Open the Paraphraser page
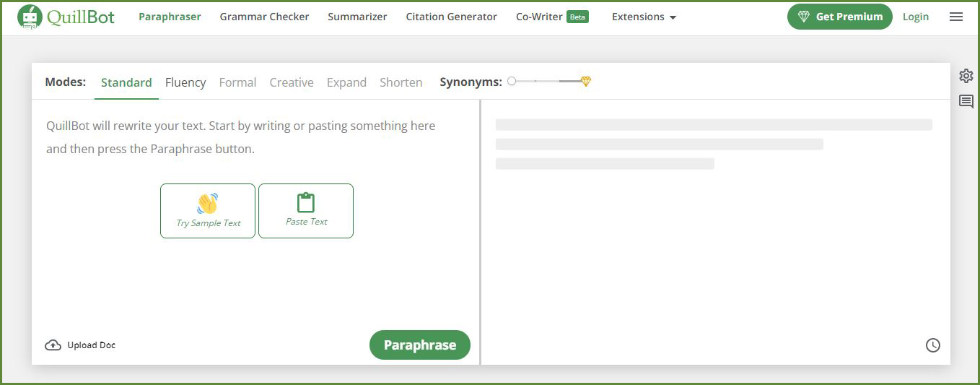The height and width of the screenshot is (385, 980). pyautogui.click(x=170, y=17)
